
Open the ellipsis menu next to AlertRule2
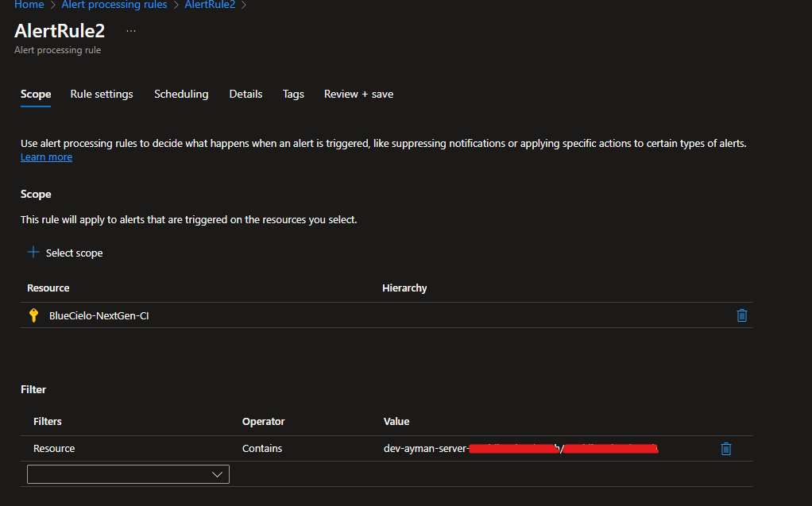click(x=131, y=31)
